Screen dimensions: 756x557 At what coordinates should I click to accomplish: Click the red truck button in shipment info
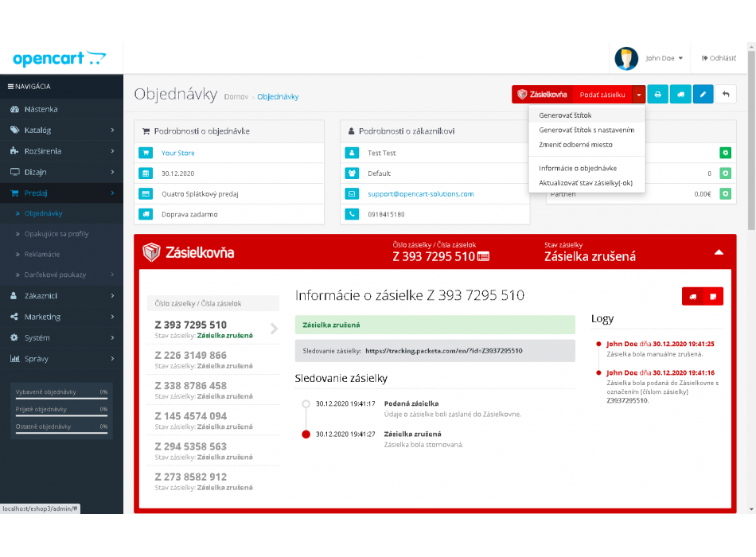click(692, 297)
